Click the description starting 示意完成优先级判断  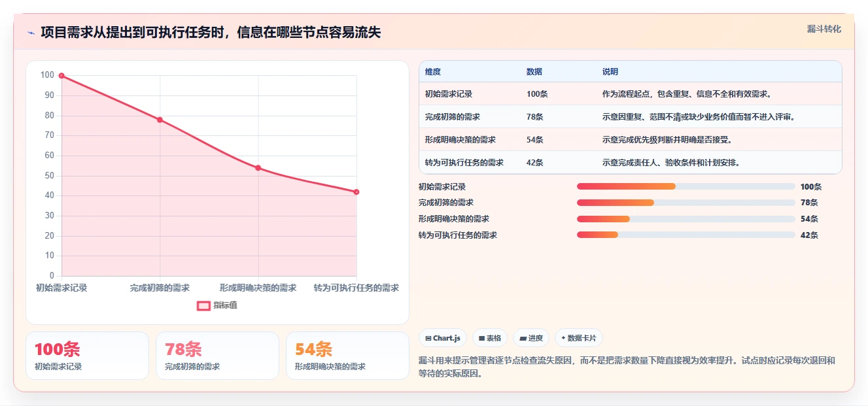pyautogui.click(x=667, y=140)
